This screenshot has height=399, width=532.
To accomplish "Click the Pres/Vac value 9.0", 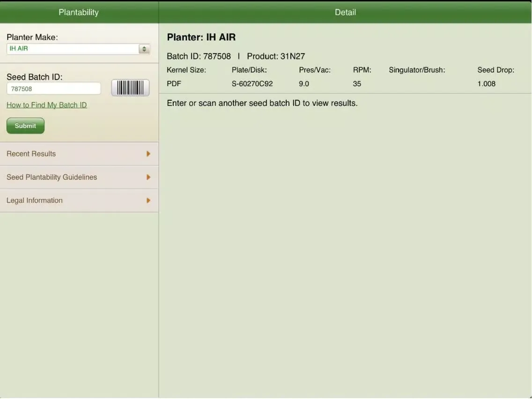I will pos(304,84).
